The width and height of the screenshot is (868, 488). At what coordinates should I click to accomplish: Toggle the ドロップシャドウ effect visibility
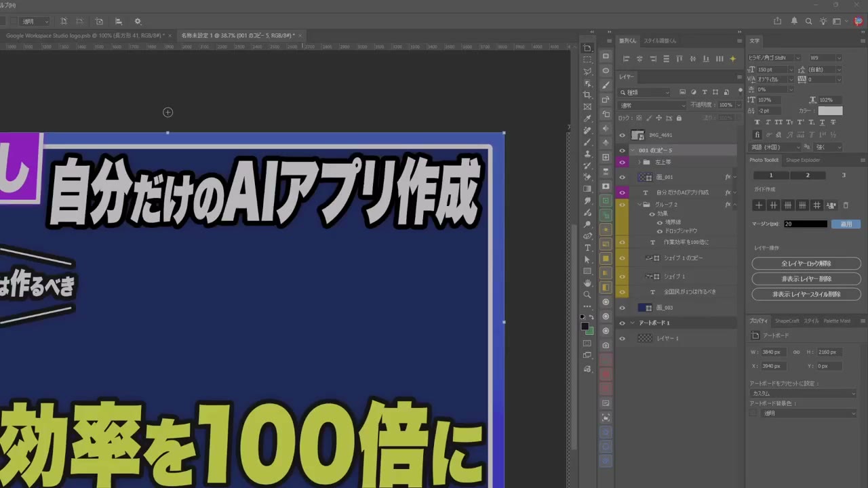point(660,231)
